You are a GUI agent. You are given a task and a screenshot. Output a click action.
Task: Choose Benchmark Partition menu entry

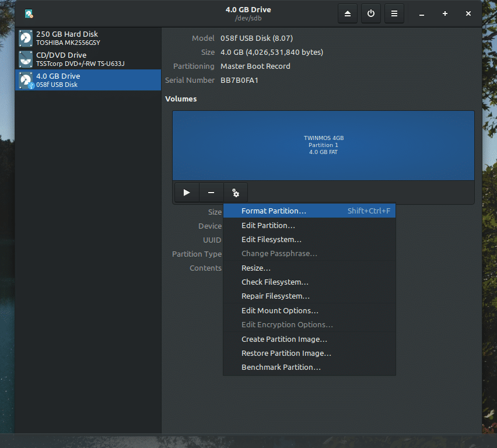point(309,367)
